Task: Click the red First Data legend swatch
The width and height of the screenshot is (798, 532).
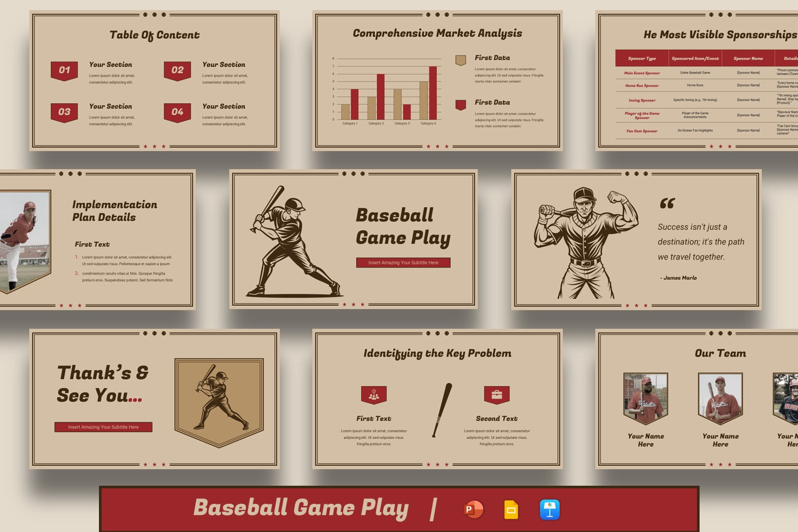Action: point(461,105)
